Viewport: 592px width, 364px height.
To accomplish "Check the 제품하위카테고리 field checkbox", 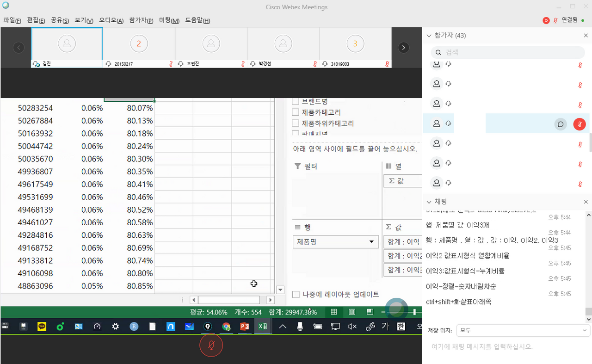I will click(x=296, y=123).
